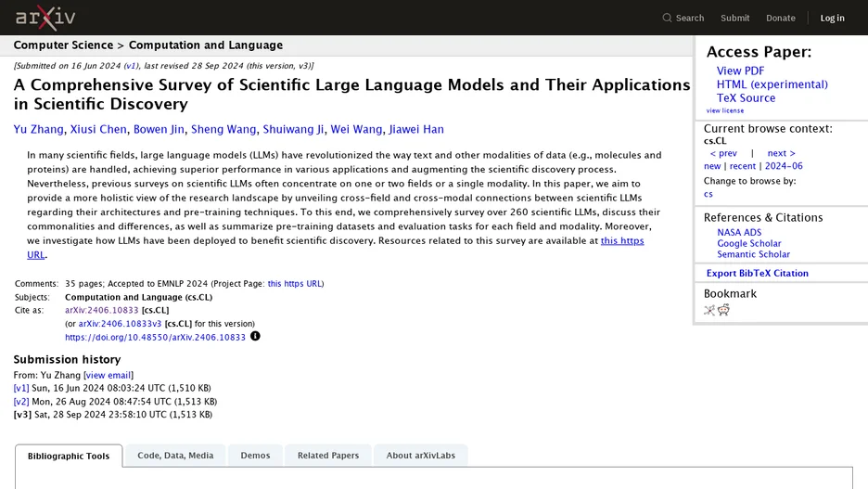
Task: Go to next paper (next >)
Action: (x=781, y=153)
